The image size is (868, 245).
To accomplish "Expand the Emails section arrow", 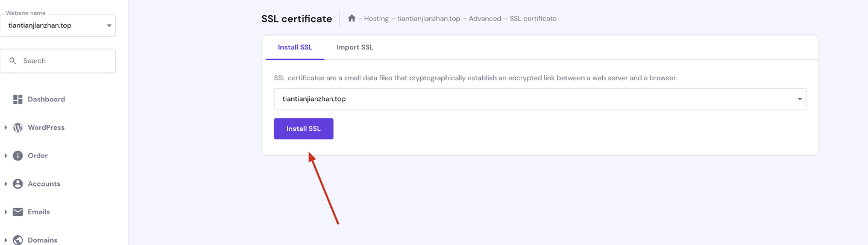I will click(6, 212).
